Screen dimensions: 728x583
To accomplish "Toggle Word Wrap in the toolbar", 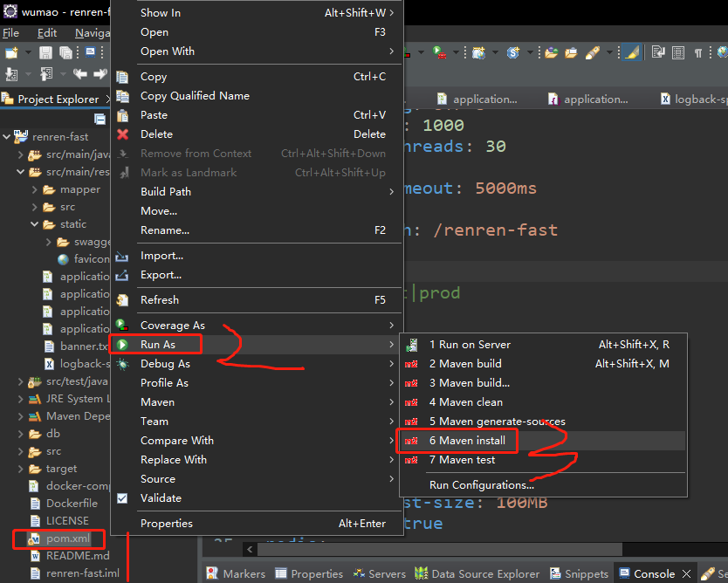I will coord(658,52).
